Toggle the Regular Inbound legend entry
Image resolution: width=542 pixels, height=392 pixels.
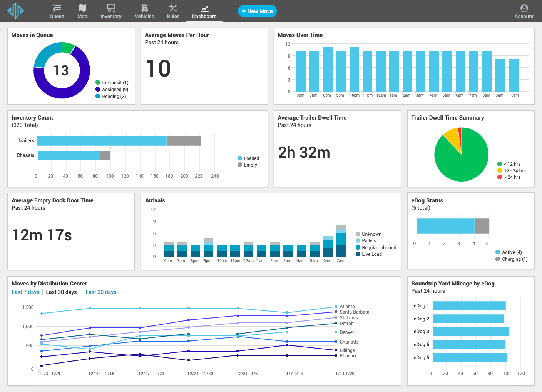coord(376,247)
